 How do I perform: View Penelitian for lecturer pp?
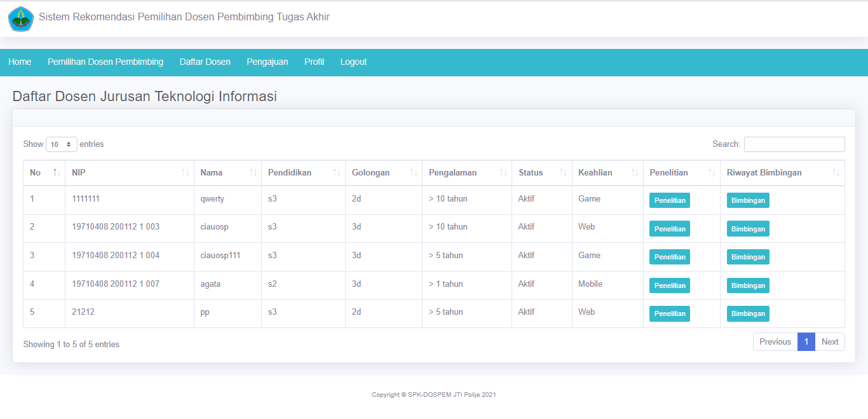[x=669, y=313]
